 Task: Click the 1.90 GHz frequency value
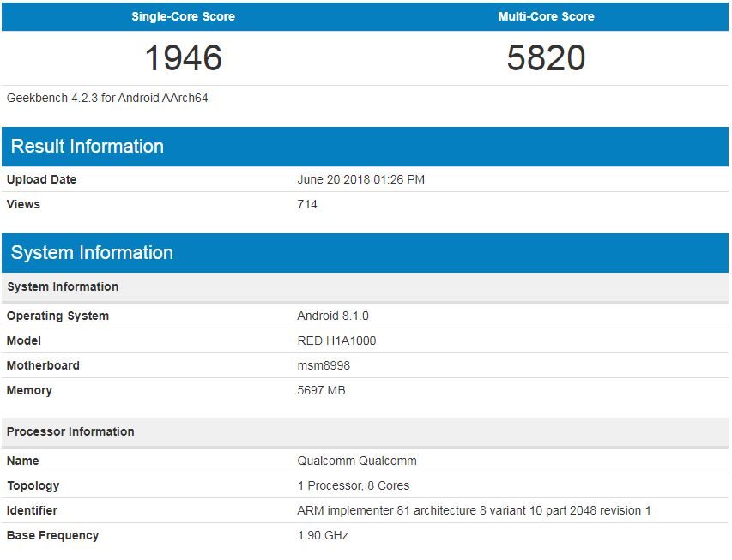[x=323, y=536]
